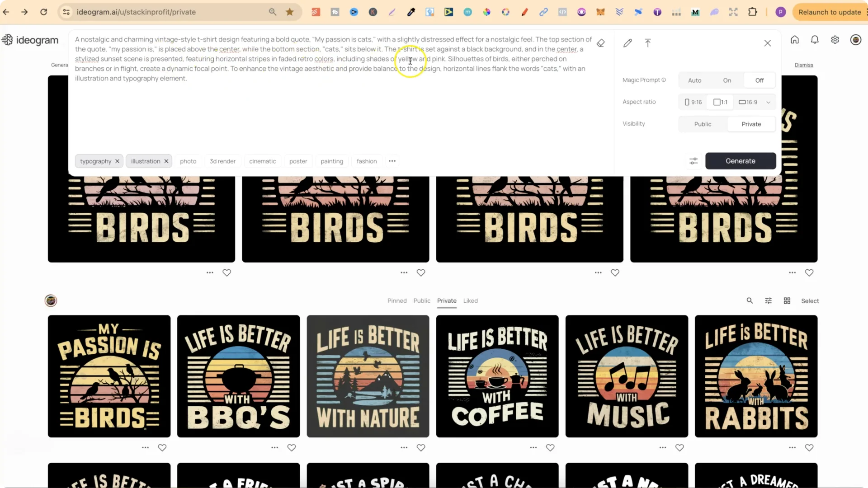Open the settings gear in the Ideogram header

click(835, 40)
